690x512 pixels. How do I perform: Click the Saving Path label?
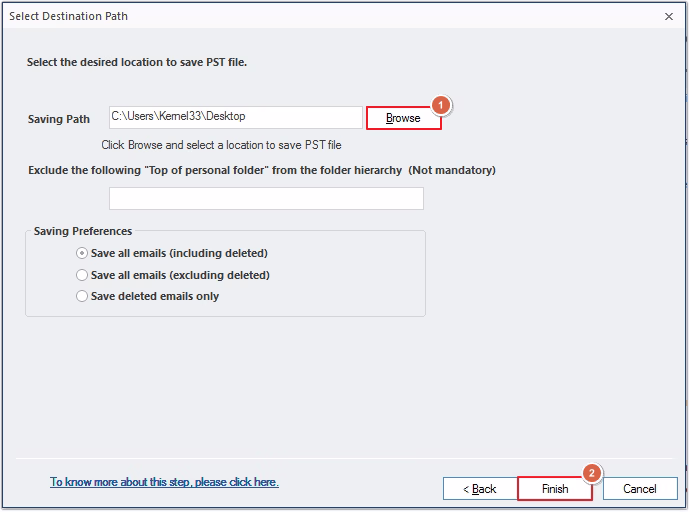59,119
